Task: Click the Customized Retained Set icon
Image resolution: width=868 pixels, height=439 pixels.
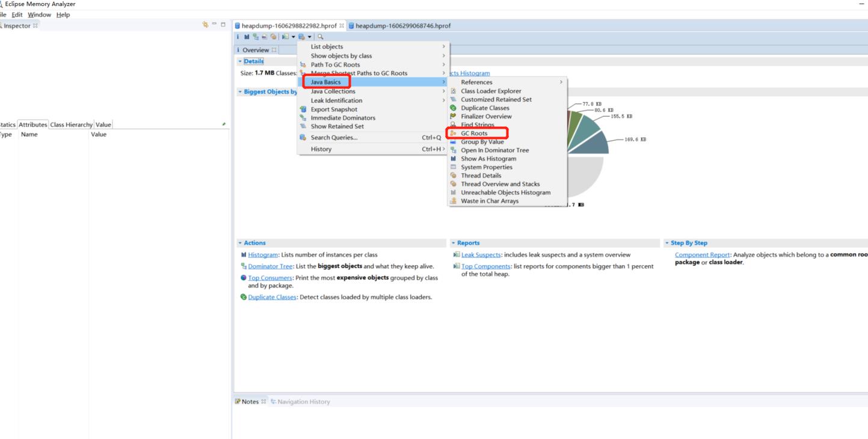Action: pyautogui.click(x=454, y=99)
